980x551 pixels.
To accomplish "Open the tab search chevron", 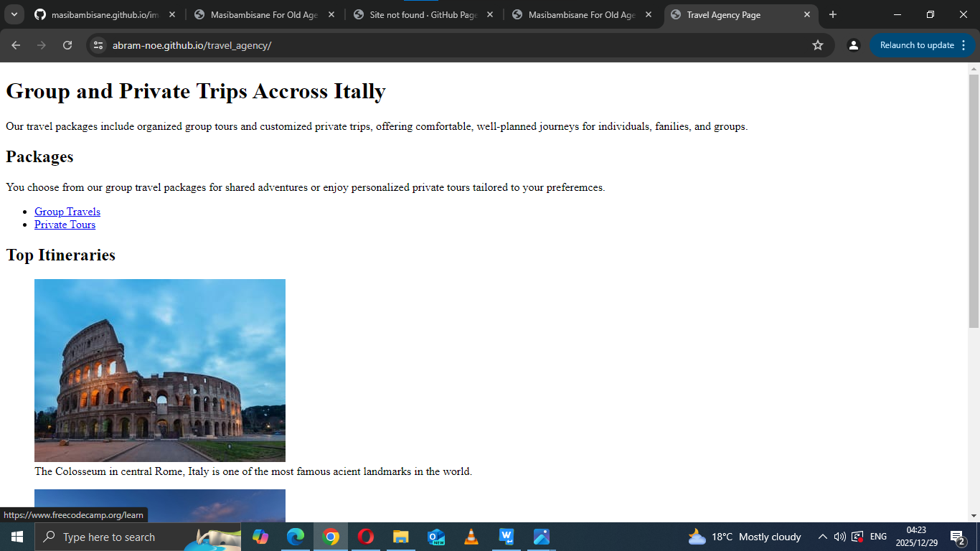I will (x=14, y=14).
